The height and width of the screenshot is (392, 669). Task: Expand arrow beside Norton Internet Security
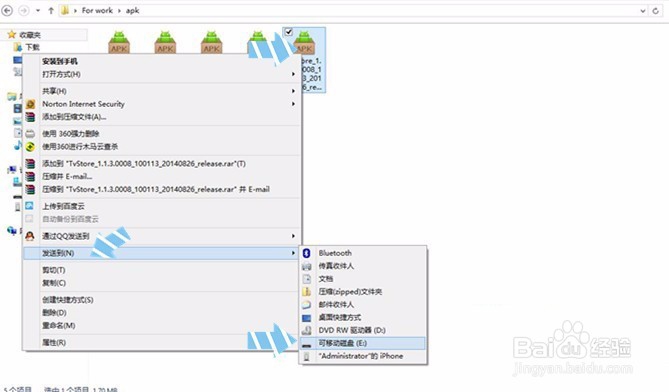coord(294,104)
